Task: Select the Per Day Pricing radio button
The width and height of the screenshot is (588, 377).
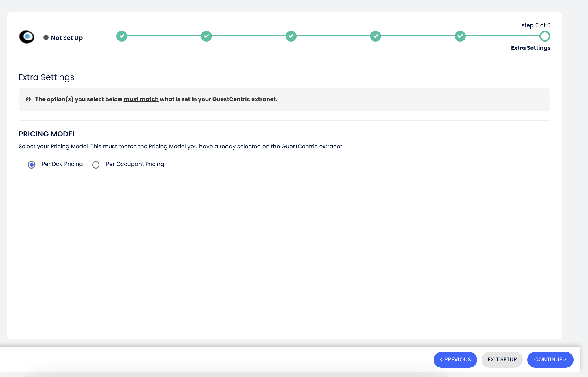Action: pyautogui.click(x=32, y=165)
